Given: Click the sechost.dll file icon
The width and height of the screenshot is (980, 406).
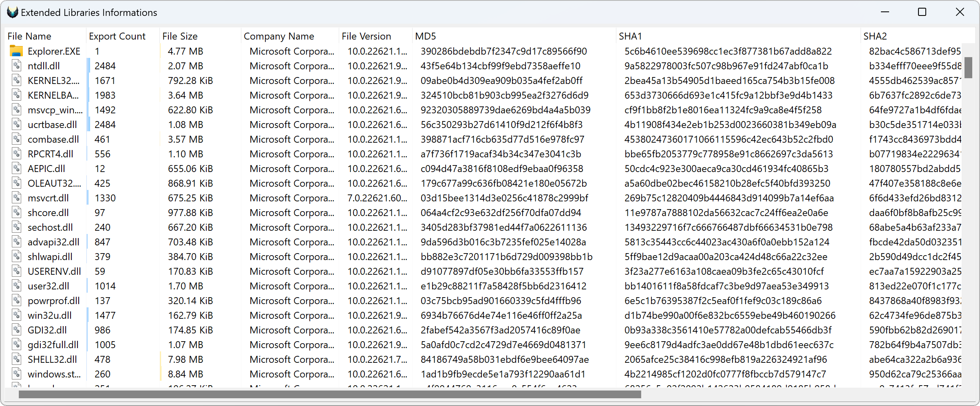Looking at the screenshot, I should [16, 227].
